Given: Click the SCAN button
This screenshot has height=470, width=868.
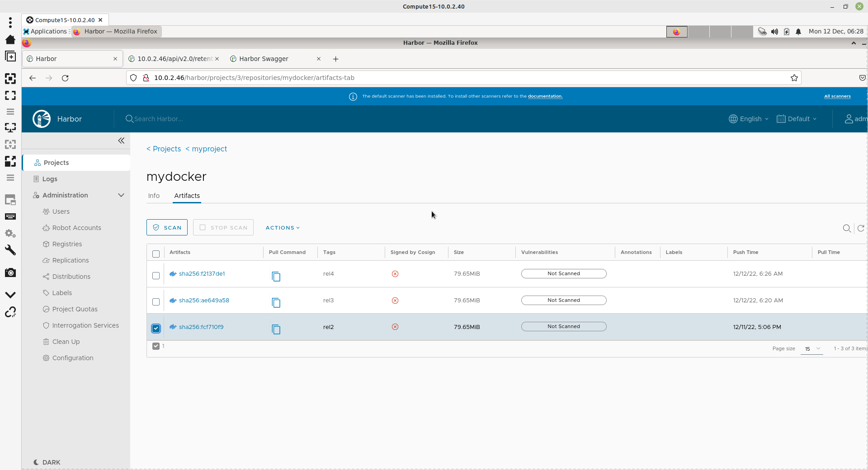Looking at the screenshot, I should pos(167,228).
